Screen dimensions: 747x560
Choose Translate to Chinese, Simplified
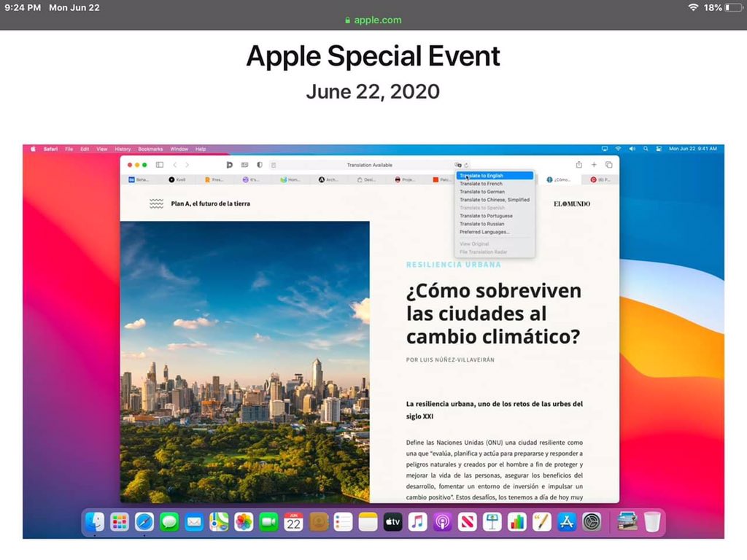point(495,200)
